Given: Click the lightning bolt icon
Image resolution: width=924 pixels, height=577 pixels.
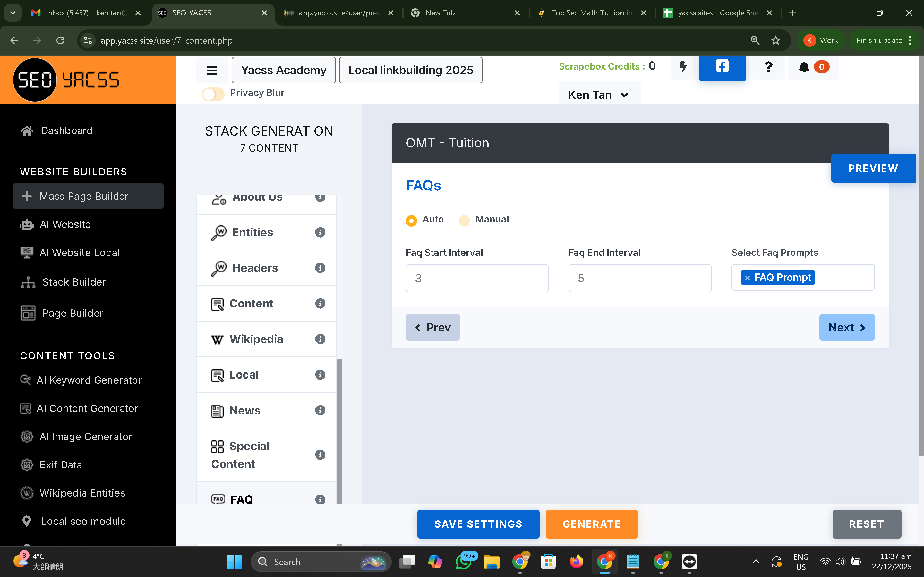Looking at the screenshot, I should tap(683, 67).
